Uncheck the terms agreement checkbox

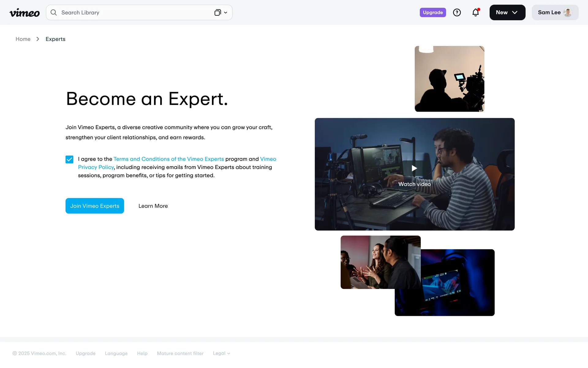(70, 159)
